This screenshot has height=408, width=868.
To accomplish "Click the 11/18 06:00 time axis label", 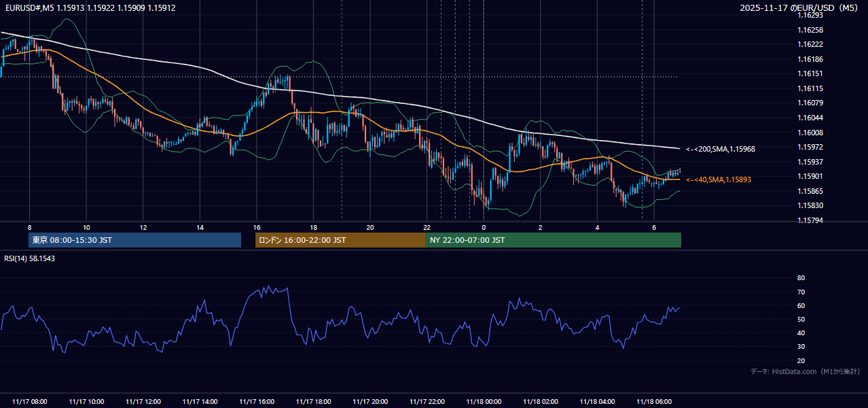I will pyautogui.click(x=654, y=402).
